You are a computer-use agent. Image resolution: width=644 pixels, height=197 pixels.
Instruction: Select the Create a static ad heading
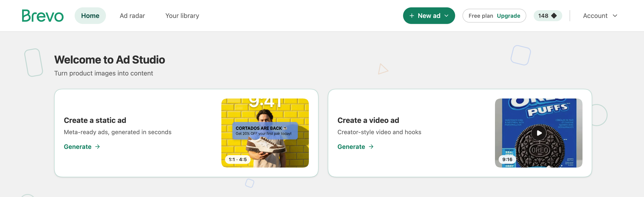tap(95, 120)
